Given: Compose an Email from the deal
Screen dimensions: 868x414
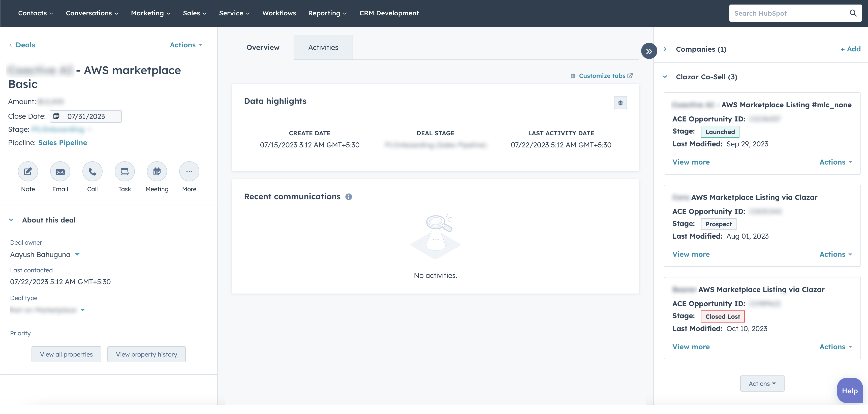Looking at the screenshot, I should (x=60, y=172).
